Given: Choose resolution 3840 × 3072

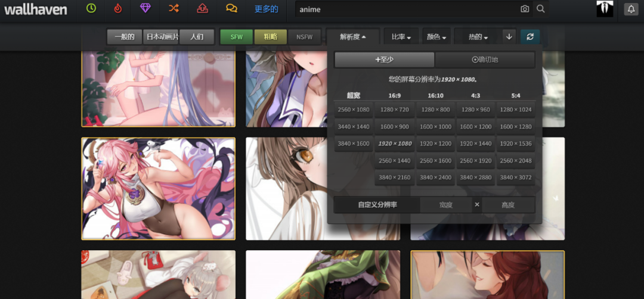Looking at the screenshot, I should pos(516,177).
